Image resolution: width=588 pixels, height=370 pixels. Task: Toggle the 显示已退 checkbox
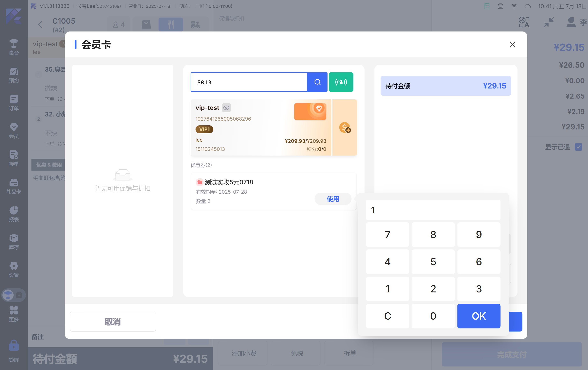pos(578,147)
